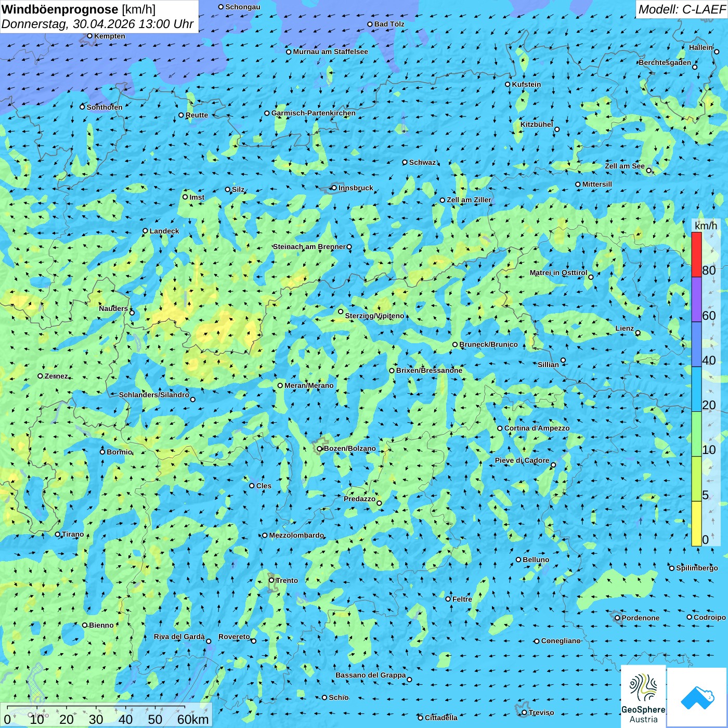Click the Nauders location marker
Viewport: 728px width, 728px height.
[x=132, y=313]
